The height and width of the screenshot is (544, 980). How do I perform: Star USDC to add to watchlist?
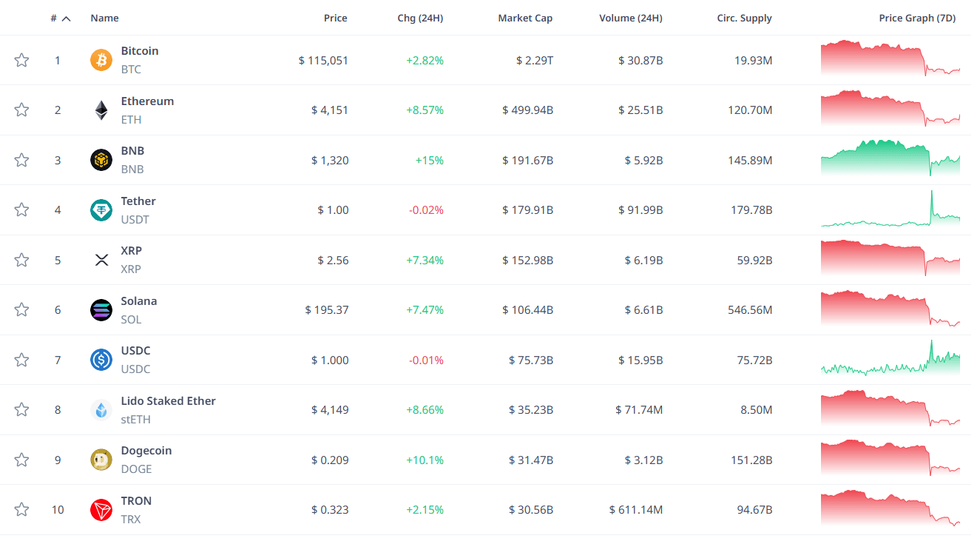click(21, 360)
